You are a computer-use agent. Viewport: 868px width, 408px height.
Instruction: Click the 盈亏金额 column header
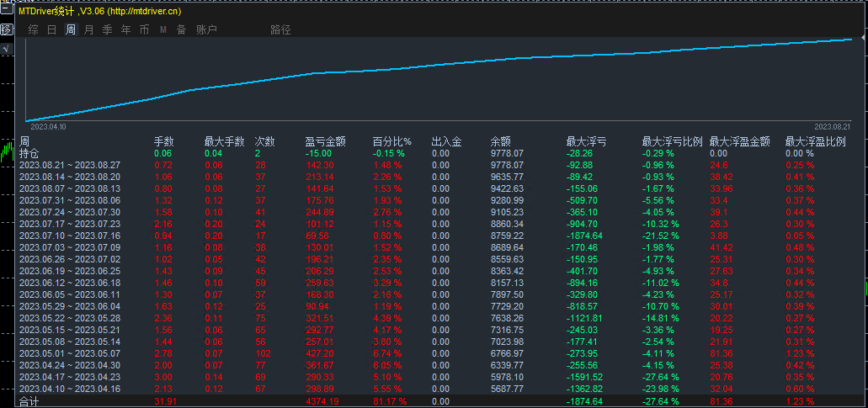(x=326, y=141)
